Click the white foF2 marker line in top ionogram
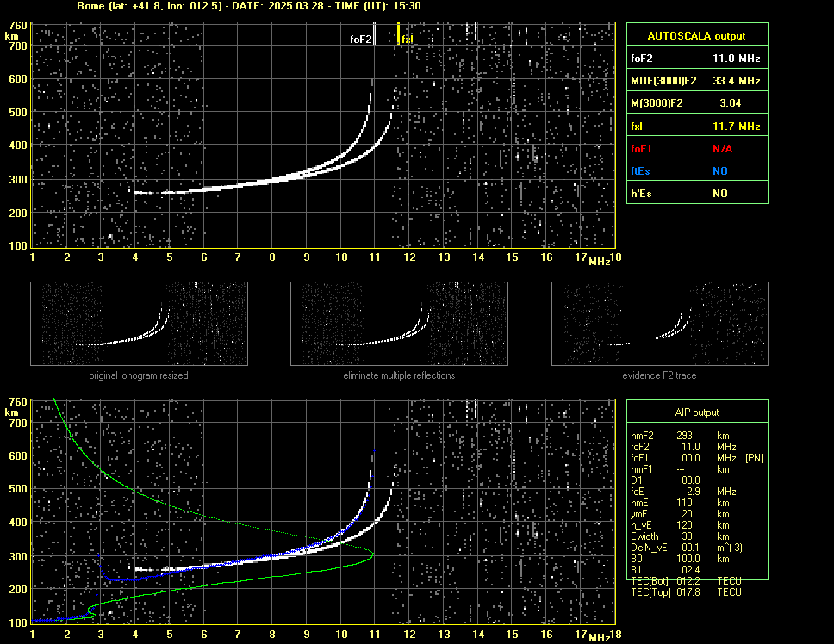This screenshot has height=644, width=834. [x=375, y=34]
